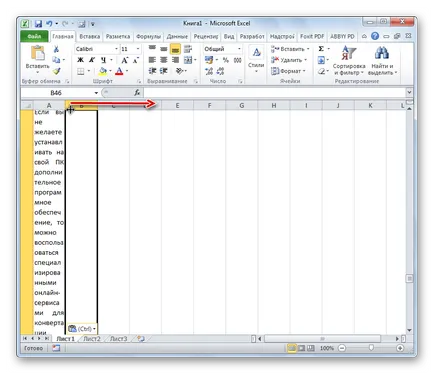The height and width of the screenshot is (374, 434).
Task: Open the Excel Help question mark icon
Action: pyautogui.click(x=375, y=36)
